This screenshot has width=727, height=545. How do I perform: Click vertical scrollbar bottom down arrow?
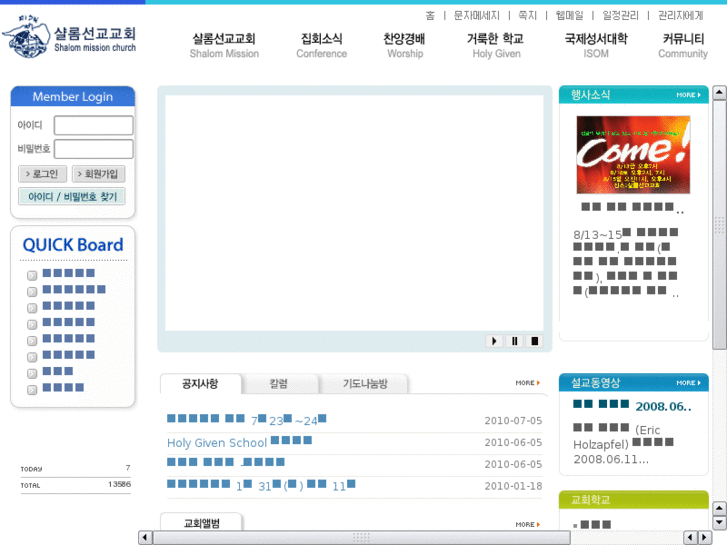[719, 523]
